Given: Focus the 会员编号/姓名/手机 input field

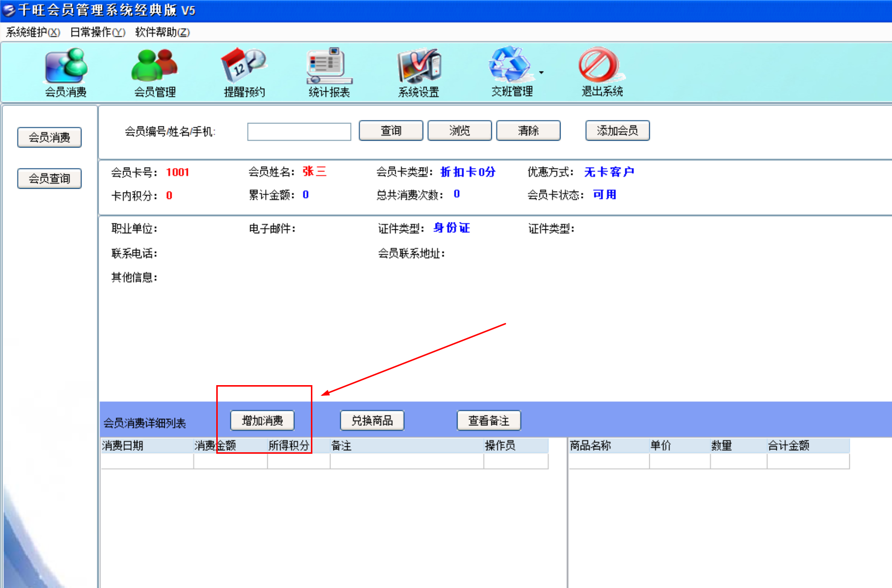Looking at the screenshot, I should click(x=299, y=132).
